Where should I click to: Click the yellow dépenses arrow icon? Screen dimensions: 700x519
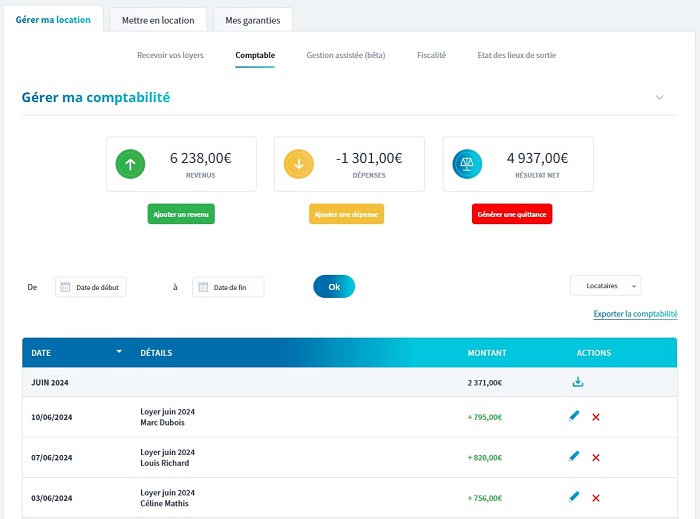click(x=299, y=164)
